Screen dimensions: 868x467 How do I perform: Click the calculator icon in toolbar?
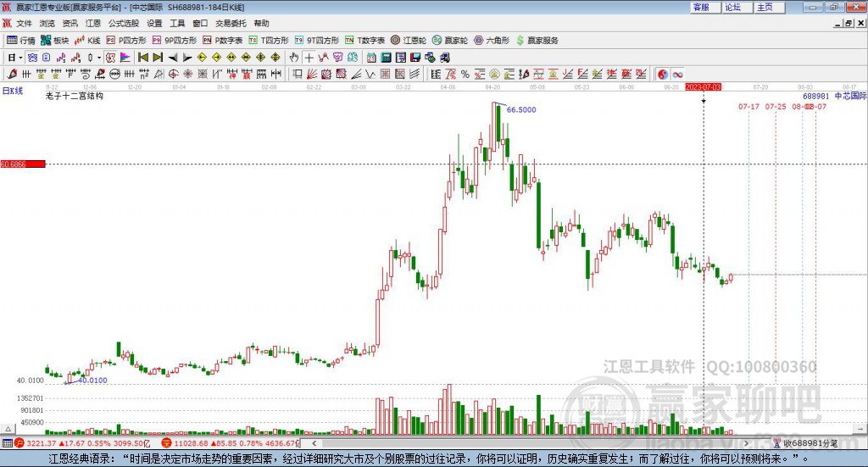386,58
